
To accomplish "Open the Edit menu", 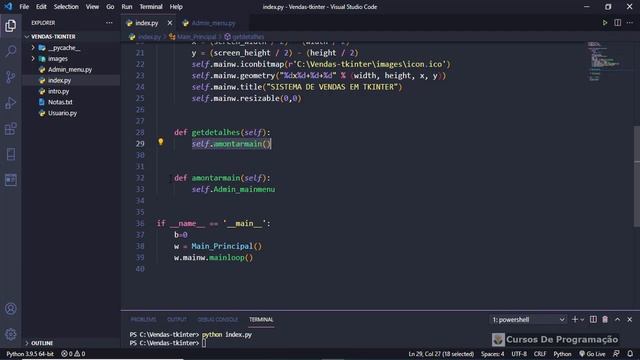I will coord(41,7).
